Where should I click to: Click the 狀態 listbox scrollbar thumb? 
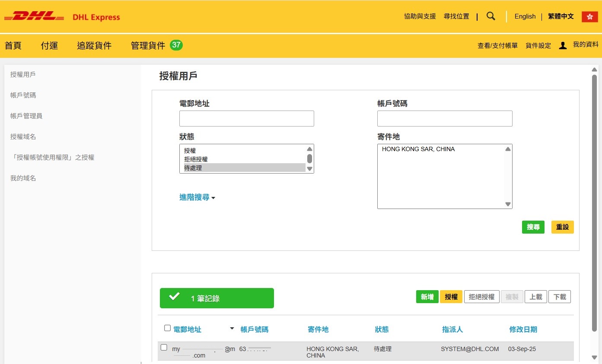click(x=309, y=158)
